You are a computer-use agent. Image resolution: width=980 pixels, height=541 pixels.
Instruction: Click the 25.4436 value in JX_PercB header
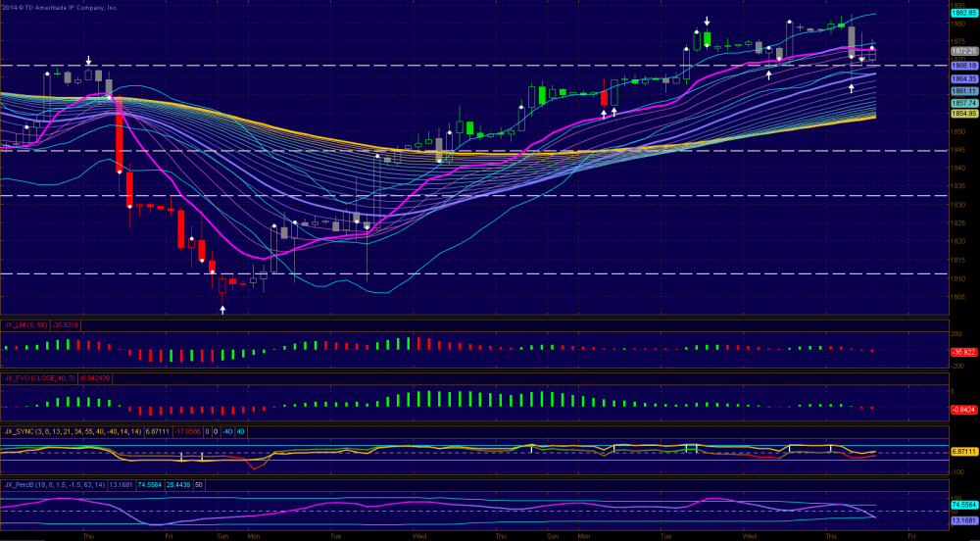click(x=178, y=484)
